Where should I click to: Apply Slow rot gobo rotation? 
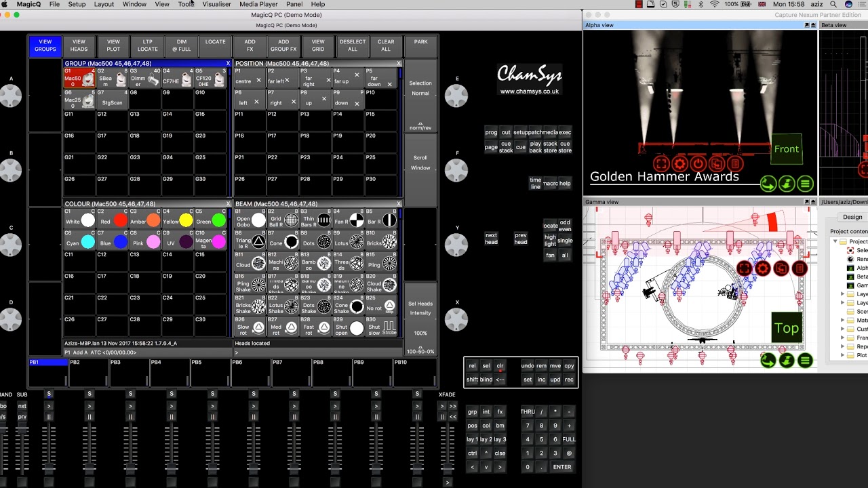pyautogui.click(x=250, y=328)
